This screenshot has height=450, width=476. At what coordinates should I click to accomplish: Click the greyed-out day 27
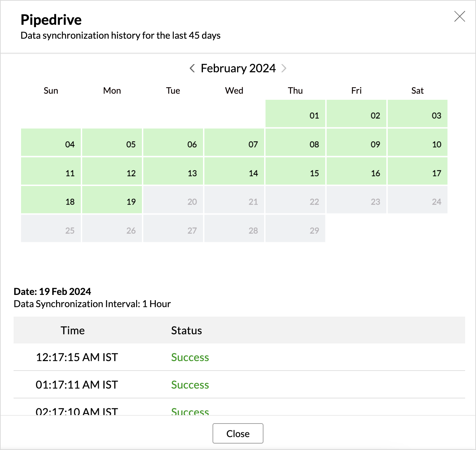[x=173, y=228]
